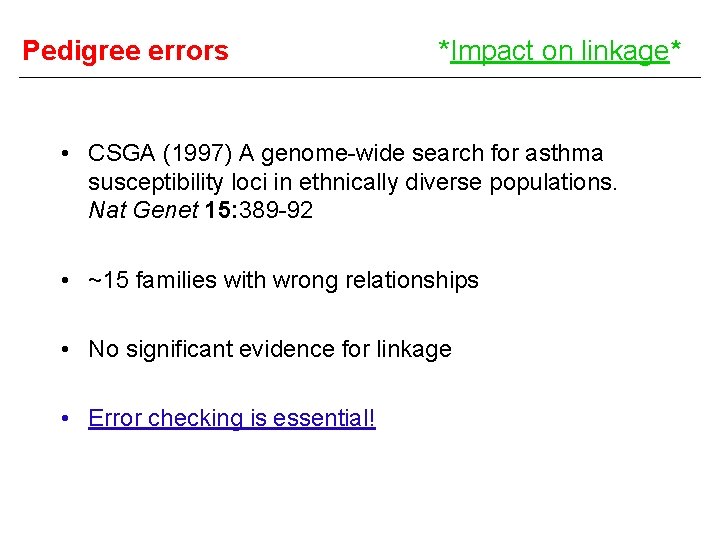Click the year "(1997)" in the citation

point(197,153)
